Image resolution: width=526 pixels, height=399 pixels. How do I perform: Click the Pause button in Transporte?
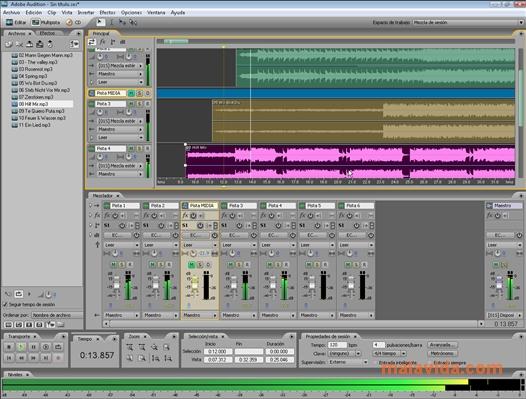pyautogui.click(x=34, y=347)
